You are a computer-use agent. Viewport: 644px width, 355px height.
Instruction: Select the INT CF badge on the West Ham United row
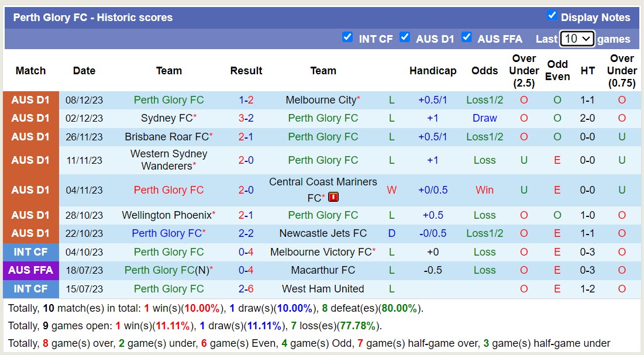click(x=30, y=289)
